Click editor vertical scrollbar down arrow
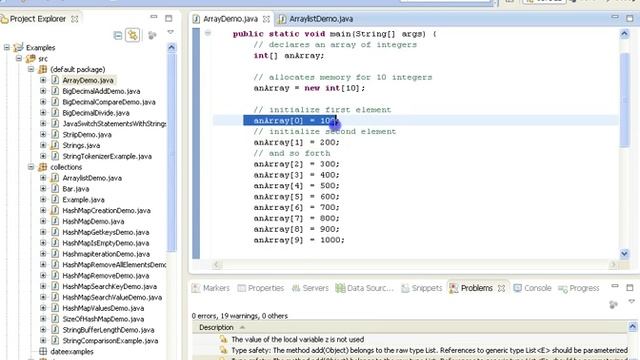The width and height of the screenshot is (640, 360). 624,253
